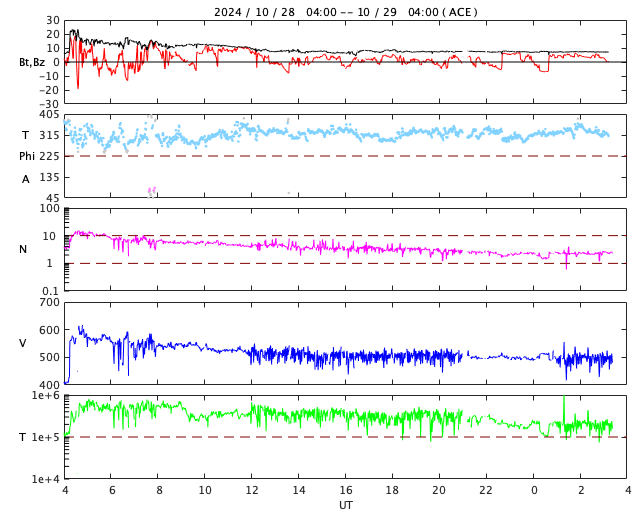
Task: Click the '700' tick on the velocity axis
Action: pos(49,303)
